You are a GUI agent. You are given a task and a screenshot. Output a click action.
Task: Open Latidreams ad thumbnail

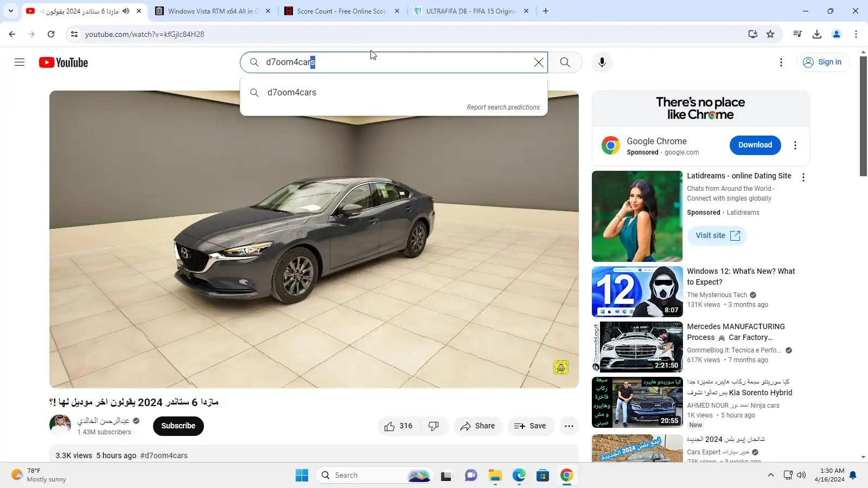pyautogui.click(x=637, y=216)
